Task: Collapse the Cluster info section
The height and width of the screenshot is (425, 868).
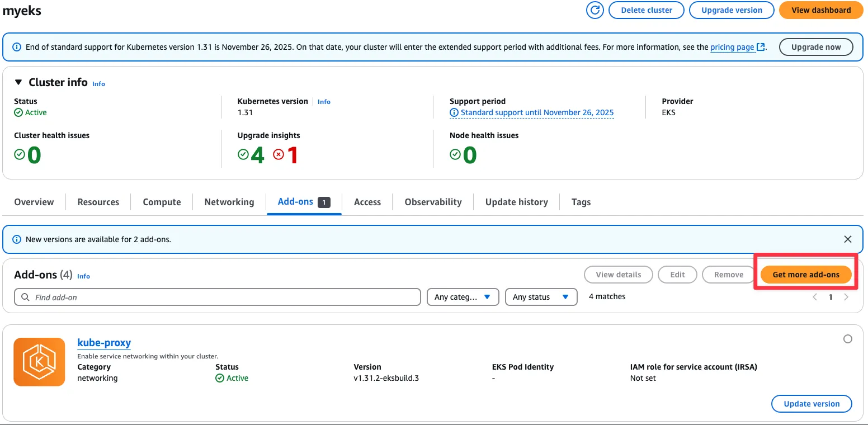Action: click(x=18, y=82)
